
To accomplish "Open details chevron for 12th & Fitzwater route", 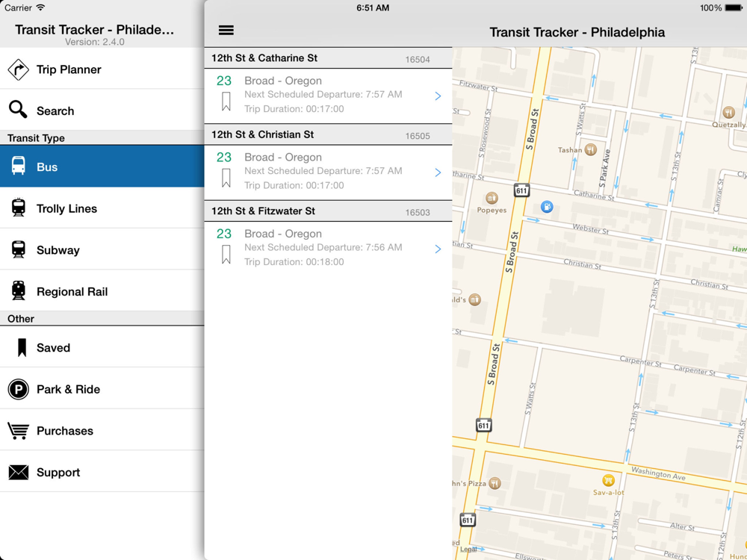I will 438,249.
